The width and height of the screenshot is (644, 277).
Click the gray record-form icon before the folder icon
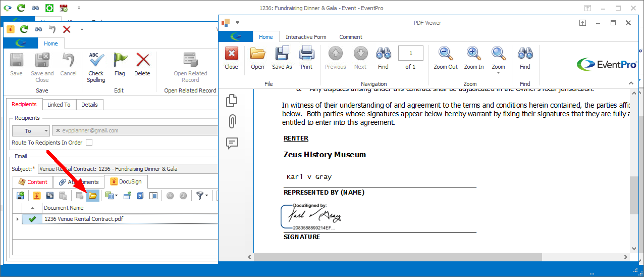[x=79, y=196]
